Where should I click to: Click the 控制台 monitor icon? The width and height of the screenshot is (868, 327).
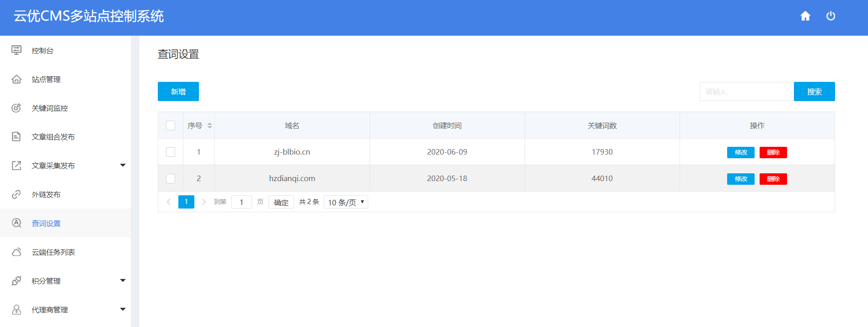point(16,50)
